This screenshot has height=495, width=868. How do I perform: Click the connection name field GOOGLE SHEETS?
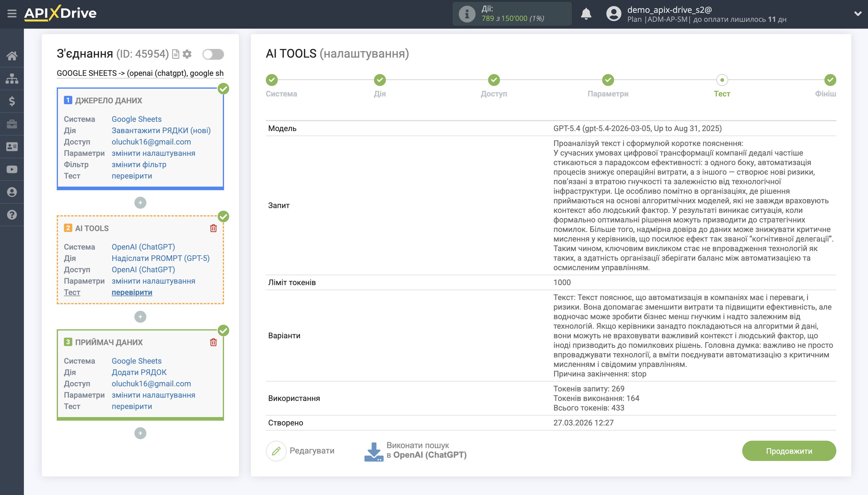pos(140,73)
